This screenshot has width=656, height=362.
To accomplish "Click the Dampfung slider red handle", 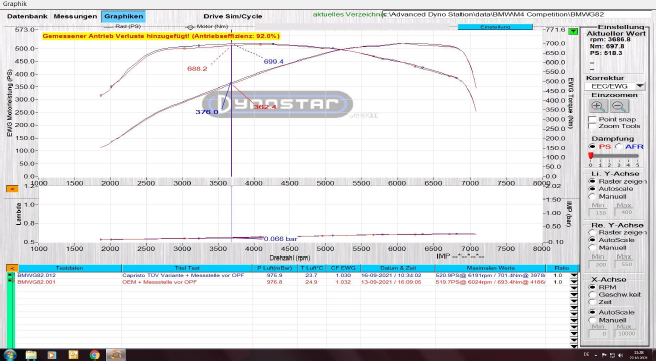I will (591, 156).
